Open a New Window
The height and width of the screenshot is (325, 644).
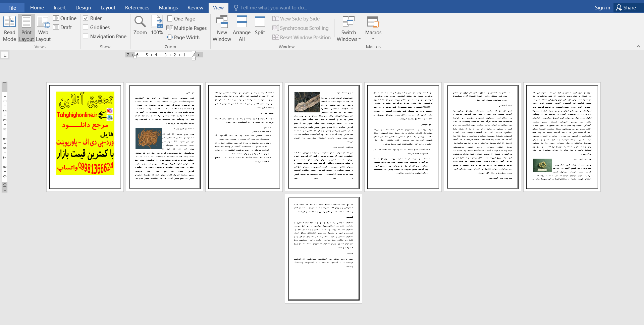click(x=222, y=29)
